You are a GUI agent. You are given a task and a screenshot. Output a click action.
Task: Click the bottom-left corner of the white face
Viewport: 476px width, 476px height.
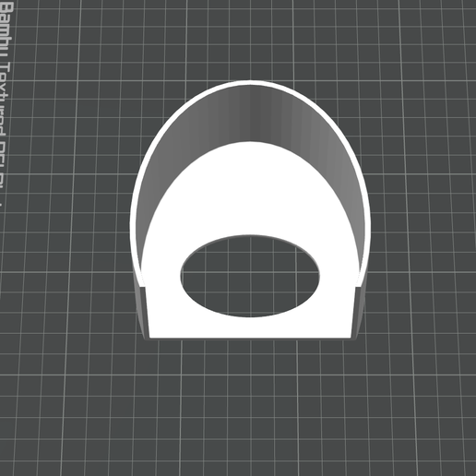coord(150,337)
